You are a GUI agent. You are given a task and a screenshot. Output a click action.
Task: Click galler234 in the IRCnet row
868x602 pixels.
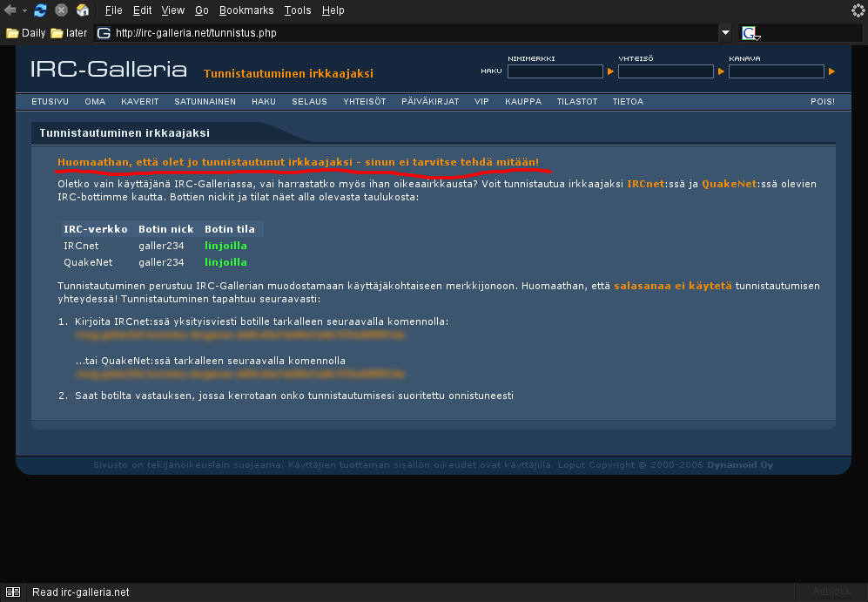(x=161, y=246)
